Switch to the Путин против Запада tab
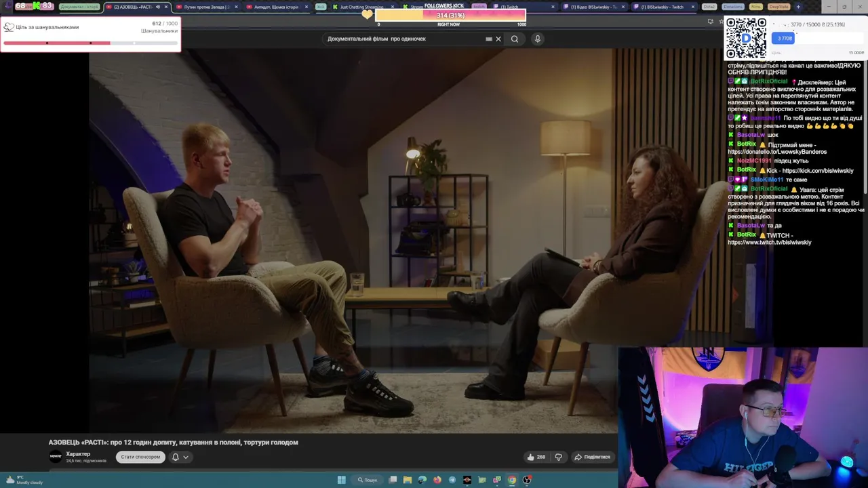 point(208,7)
